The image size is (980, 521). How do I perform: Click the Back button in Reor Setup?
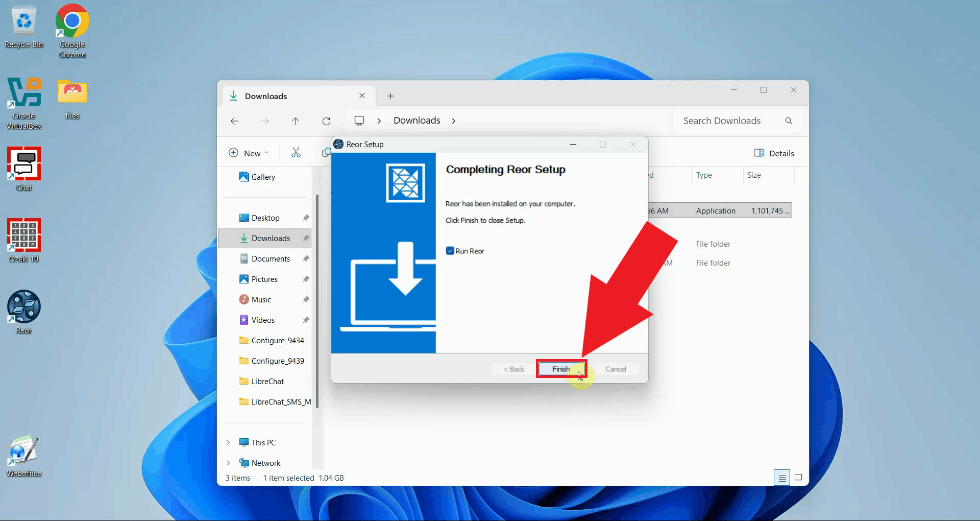coord(514,369)
